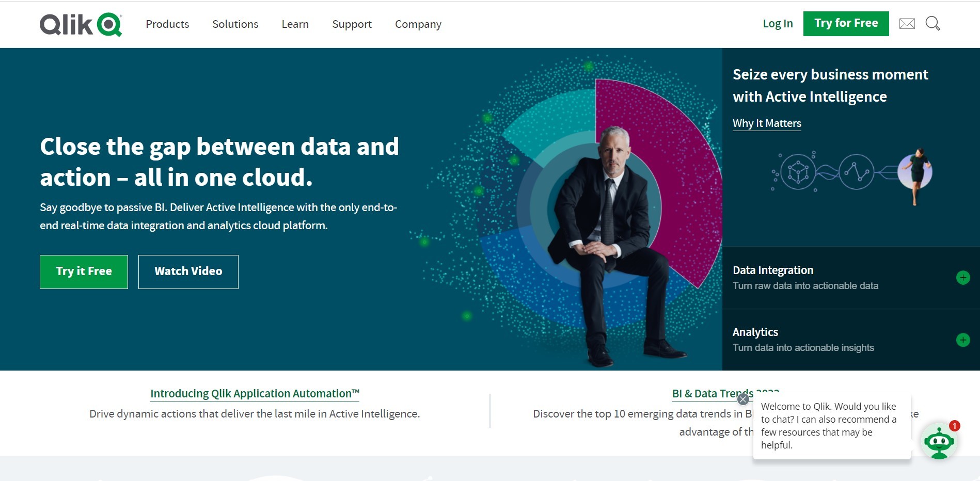Click the Analytics heading
This screenshot has width=980, height=481.
755,332
